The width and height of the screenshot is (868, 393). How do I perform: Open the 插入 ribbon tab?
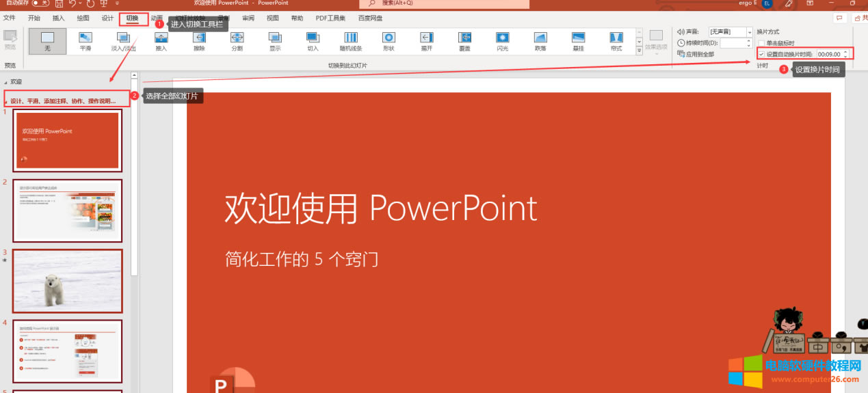point(59,18)
